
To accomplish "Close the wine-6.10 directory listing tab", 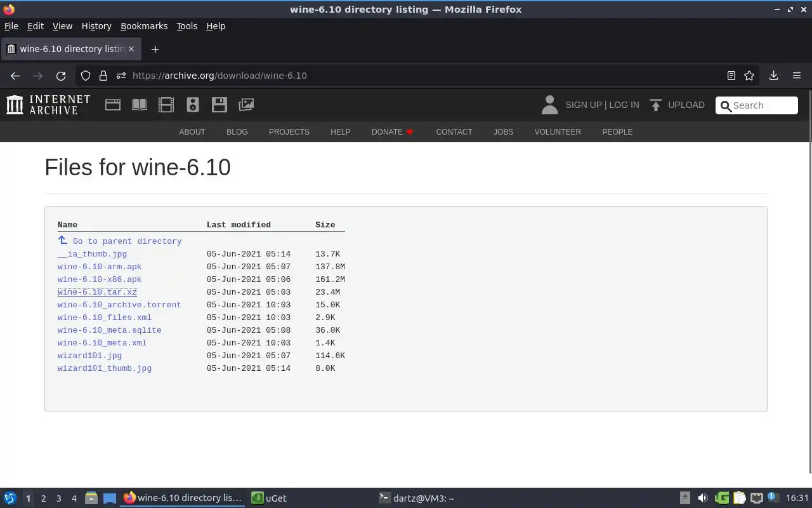I will (x=131, y=49).
